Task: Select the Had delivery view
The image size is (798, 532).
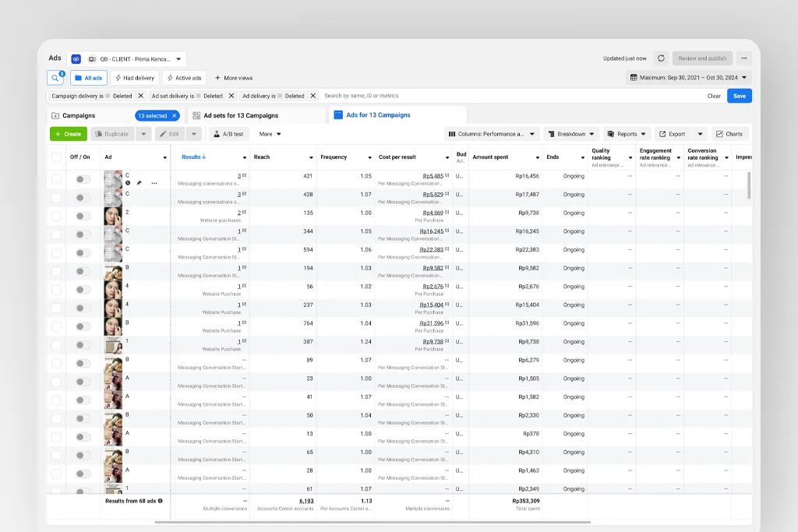Action: (x=134, y=78)
